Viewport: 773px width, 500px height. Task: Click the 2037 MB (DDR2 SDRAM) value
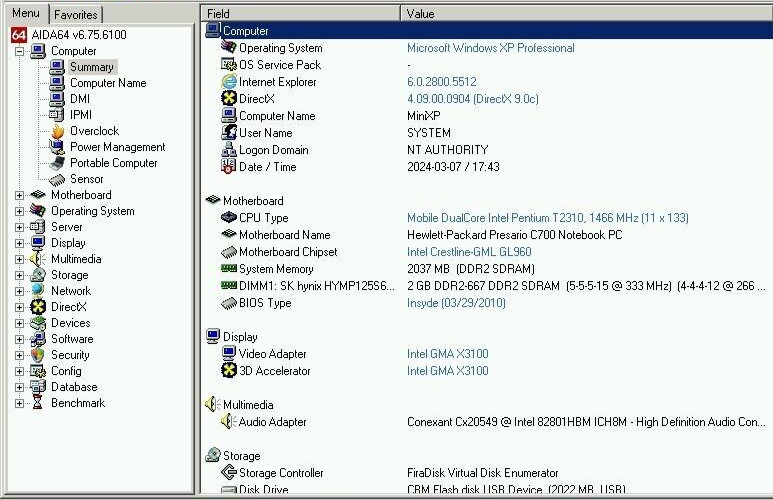(x=471, y=269)
